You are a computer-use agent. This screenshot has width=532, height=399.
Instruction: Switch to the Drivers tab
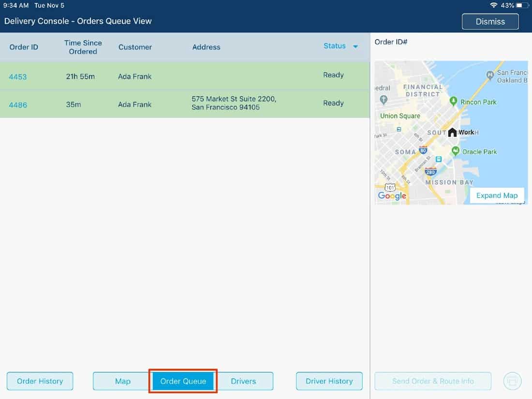(x=243, y=381)
